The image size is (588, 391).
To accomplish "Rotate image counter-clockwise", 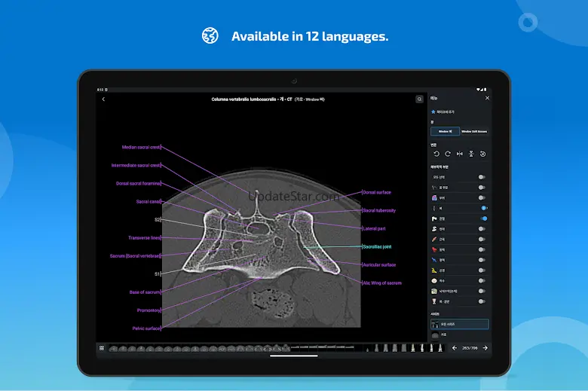I will [x=436, y=154].
